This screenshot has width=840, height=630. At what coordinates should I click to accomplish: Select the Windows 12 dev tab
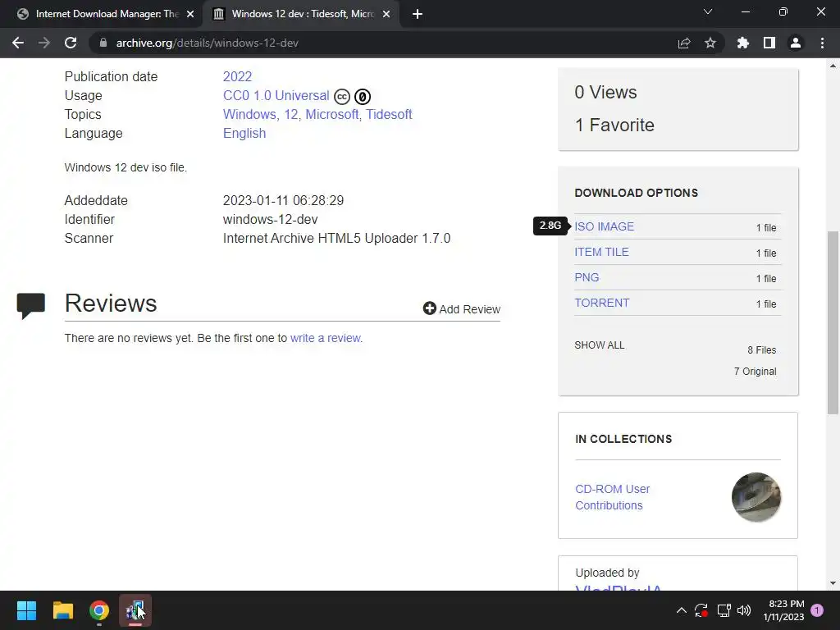click(x=302, y=14)
